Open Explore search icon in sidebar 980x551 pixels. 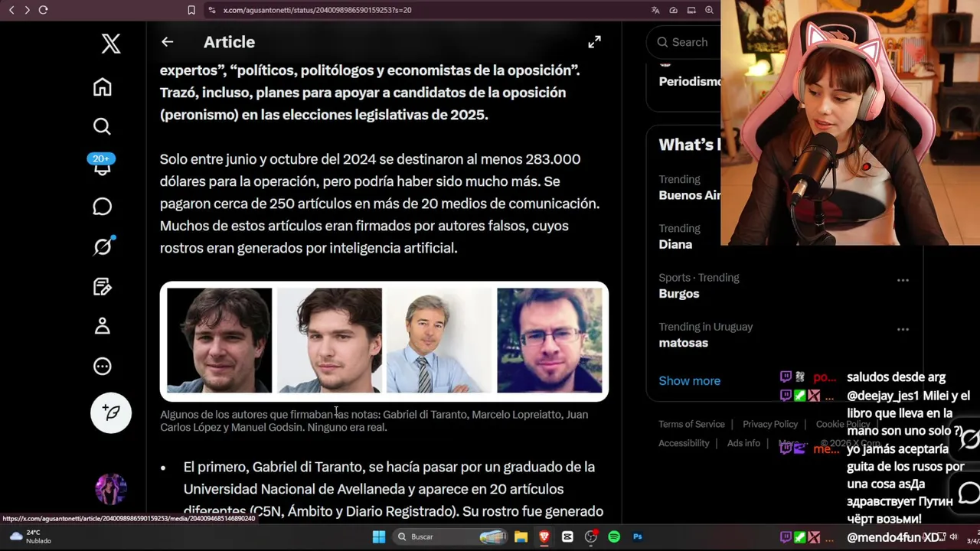pos(102,126)
